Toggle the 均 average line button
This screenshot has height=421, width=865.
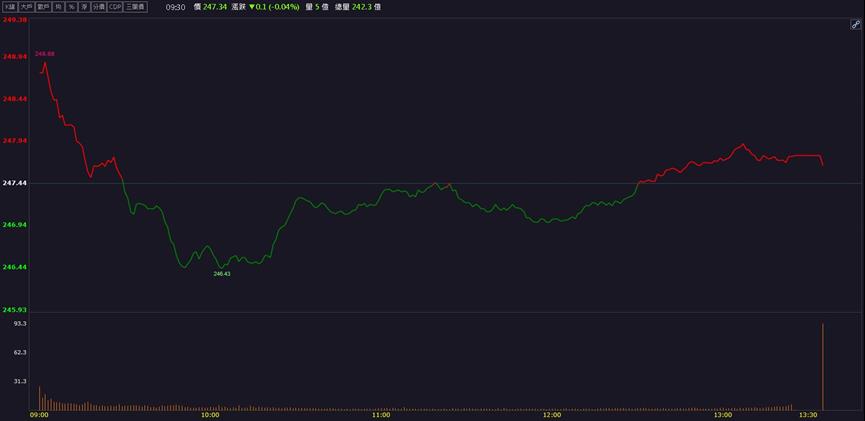[x=58, y=7]
